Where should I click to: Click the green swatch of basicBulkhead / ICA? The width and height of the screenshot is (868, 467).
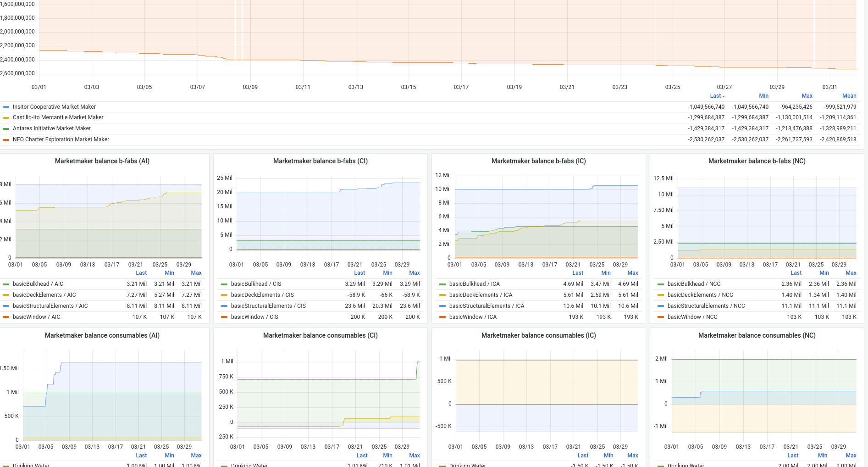click(442, 284)
